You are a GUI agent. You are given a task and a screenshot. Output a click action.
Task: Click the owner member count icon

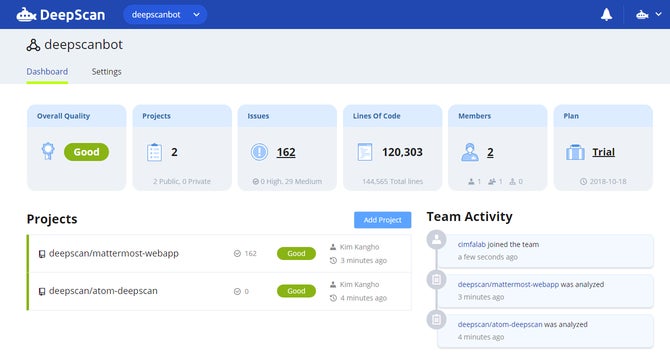(471, 181)
